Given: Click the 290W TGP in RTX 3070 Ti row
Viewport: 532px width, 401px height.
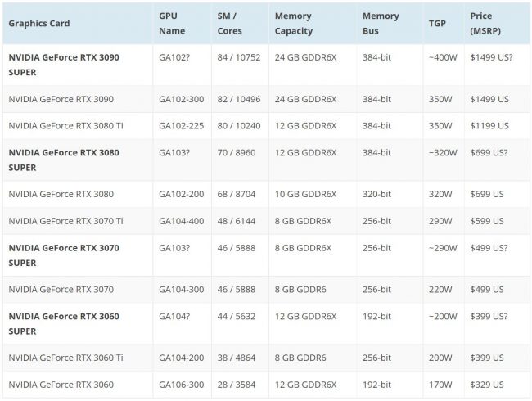Looking at the screenshot, I should pyautogui.click(x=440, y=221).
